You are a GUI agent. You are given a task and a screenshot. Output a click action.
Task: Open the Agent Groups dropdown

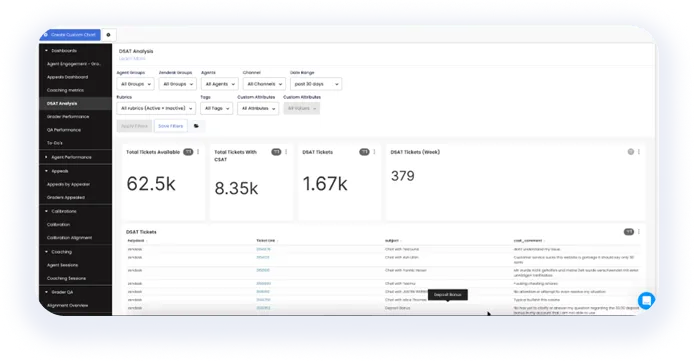pyautogui.click(x=135, y=84)
